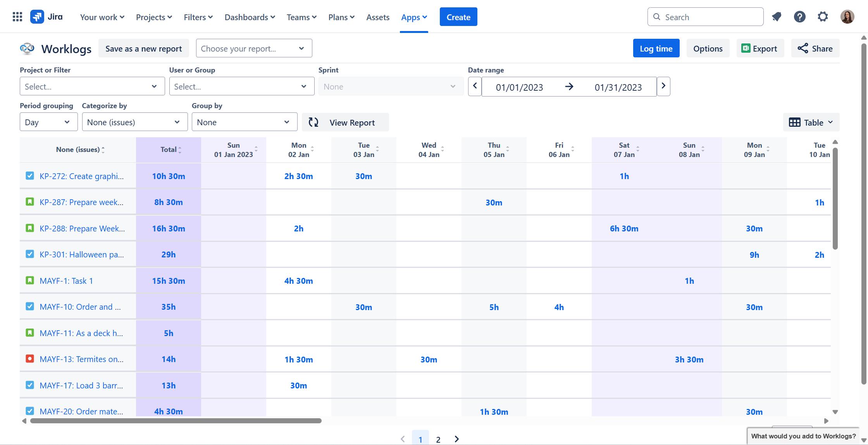
Task: Go to previous date range arrow
Action: pyautogui.click(x=475, y=86)
